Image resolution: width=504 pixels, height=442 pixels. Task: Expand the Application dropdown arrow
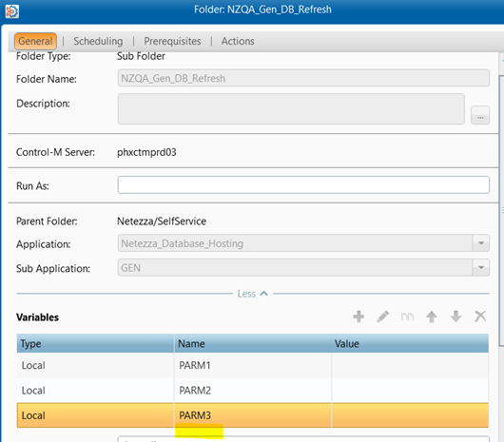pyautogui.click(x=481, y=243)
